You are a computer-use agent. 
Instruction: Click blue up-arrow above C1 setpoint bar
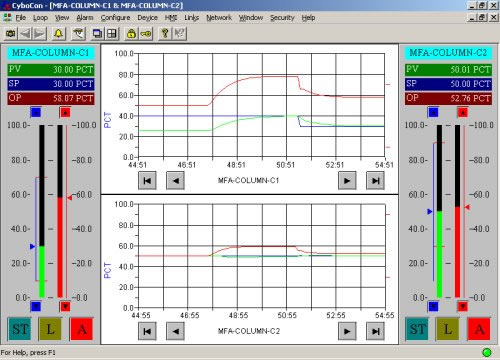(36, 112)
